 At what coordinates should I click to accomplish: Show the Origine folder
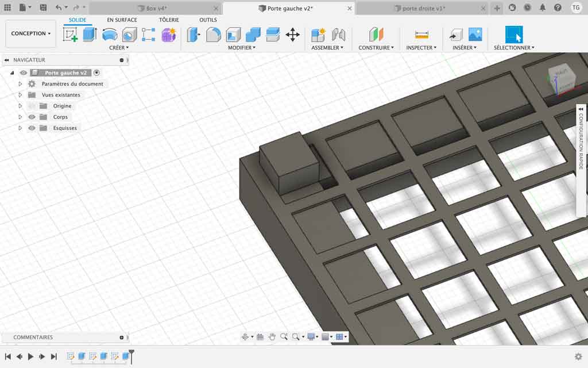click(x=32, y=106)
